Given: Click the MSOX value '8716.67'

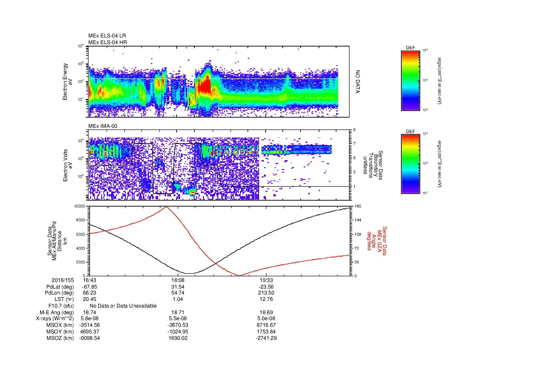Looking at the screenshot, I should [x=266, y=325].
